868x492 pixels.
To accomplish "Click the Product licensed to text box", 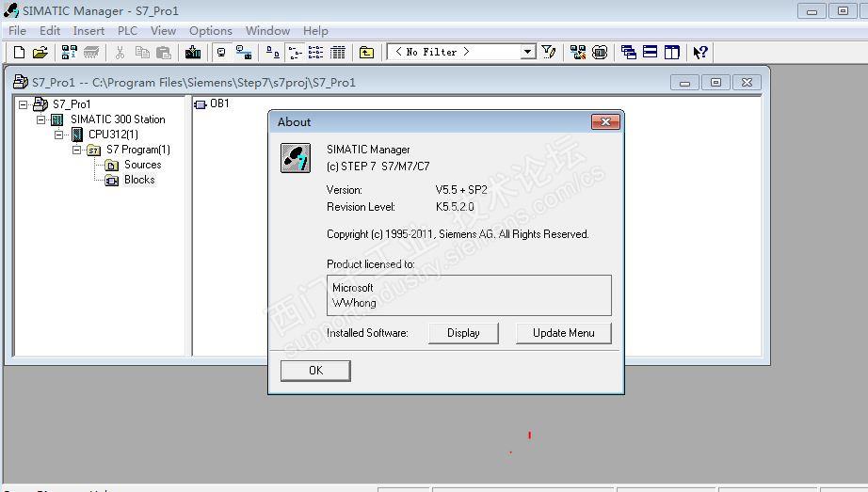I will [469, 295].
